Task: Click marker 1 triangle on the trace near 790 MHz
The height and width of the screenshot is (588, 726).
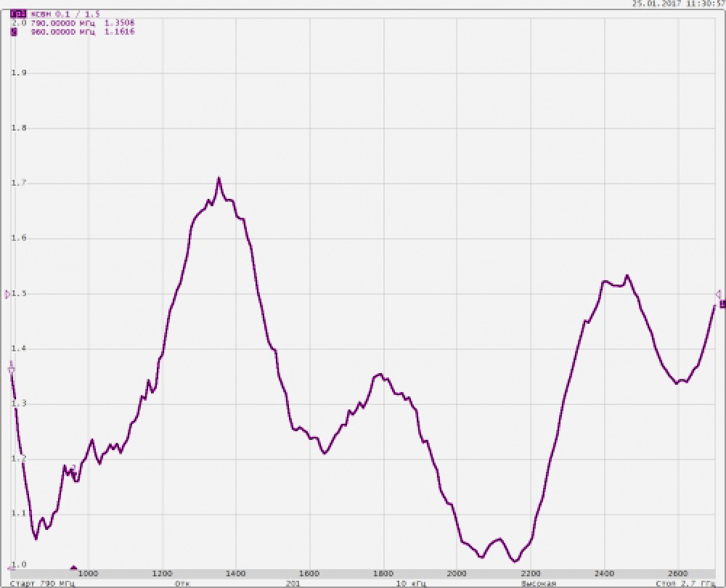Action: click(11, 369)
